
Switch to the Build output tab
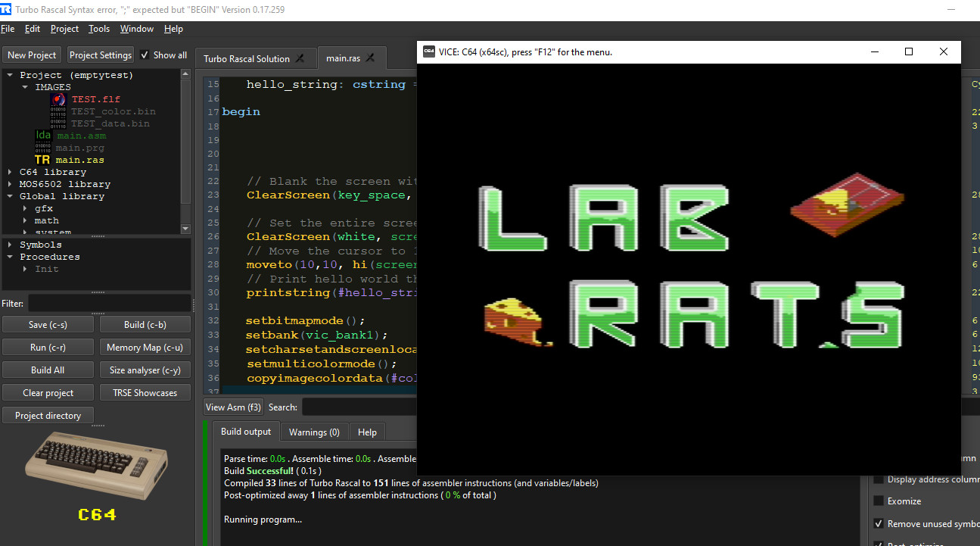click(x=246, y=432)
